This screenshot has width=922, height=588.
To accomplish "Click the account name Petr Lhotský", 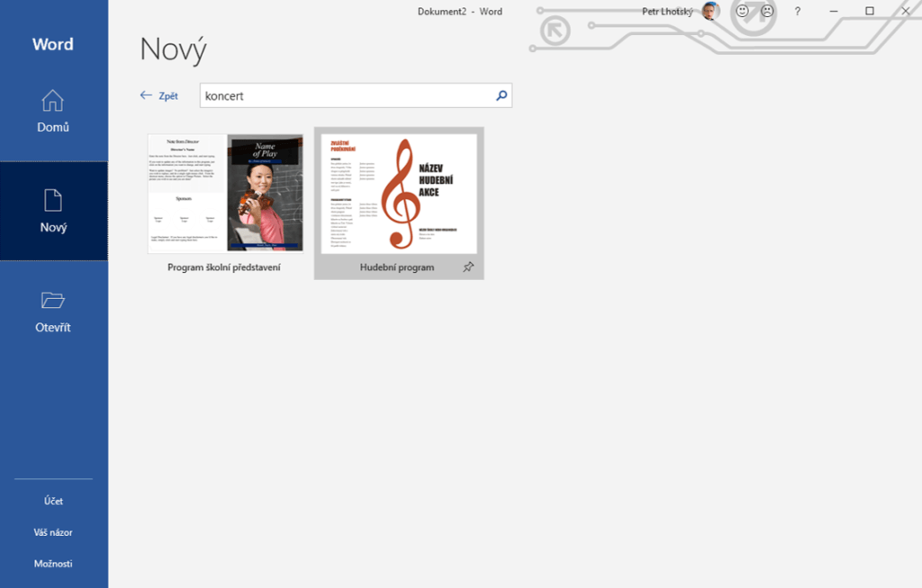I will [x=669, y=11].
